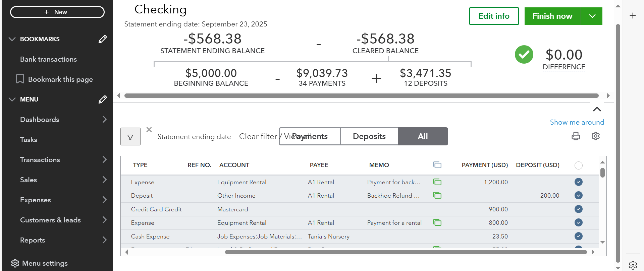Edit menu with the pencil icon

103,99
